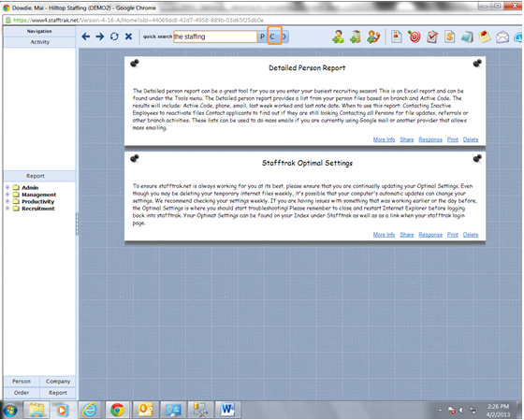Open Windows Media Player from taskbar
The width and height of the screenshot is (524, 420).
(x=62, y=410)
